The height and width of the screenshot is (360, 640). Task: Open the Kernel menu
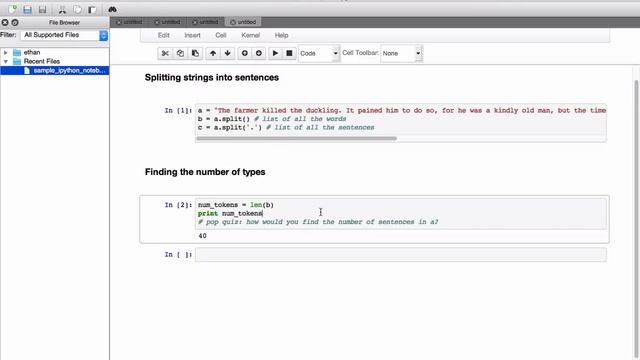[x=251, y=36]
